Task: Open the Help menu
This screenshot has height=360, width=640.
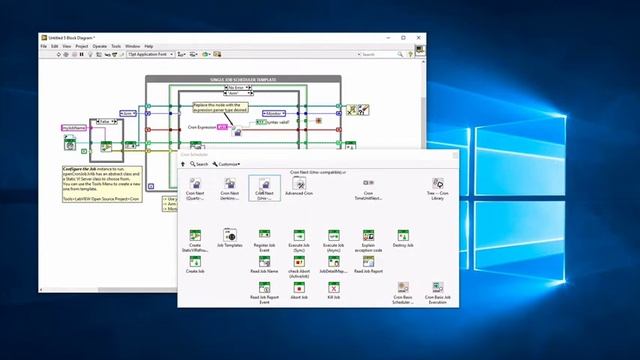Action: (149, 47)
